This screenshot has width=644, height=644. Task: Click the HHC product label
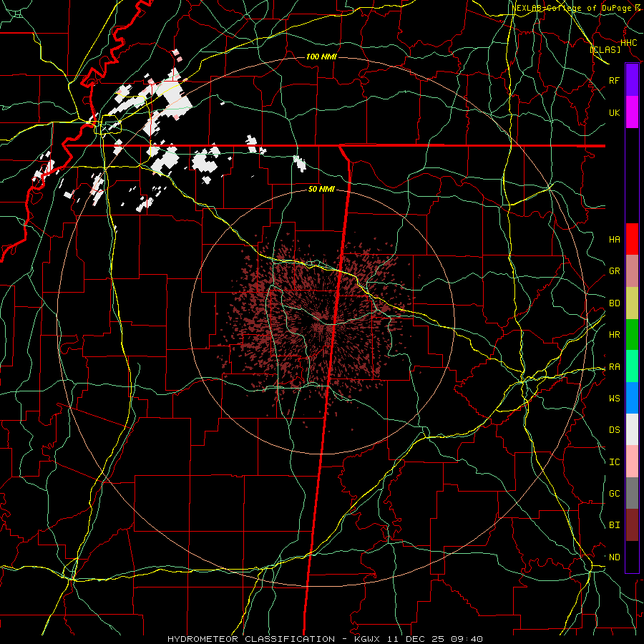[x=629, y=43]
